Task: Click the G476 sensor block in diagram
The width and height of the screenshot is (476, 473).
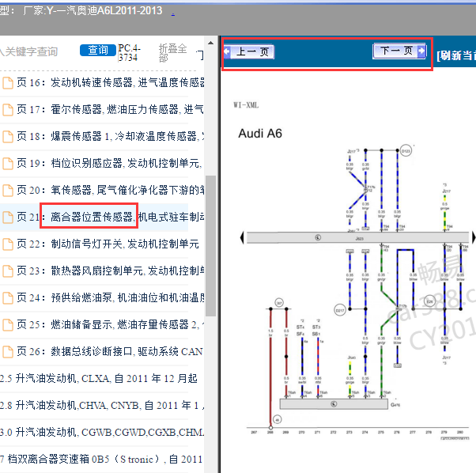Action: click(x=334, y=404)
